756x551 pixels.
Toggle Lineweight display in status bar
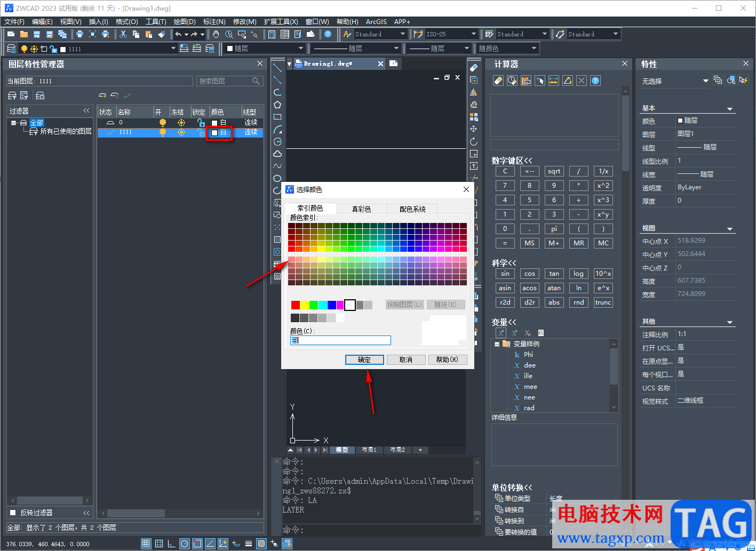coord(248,544)
